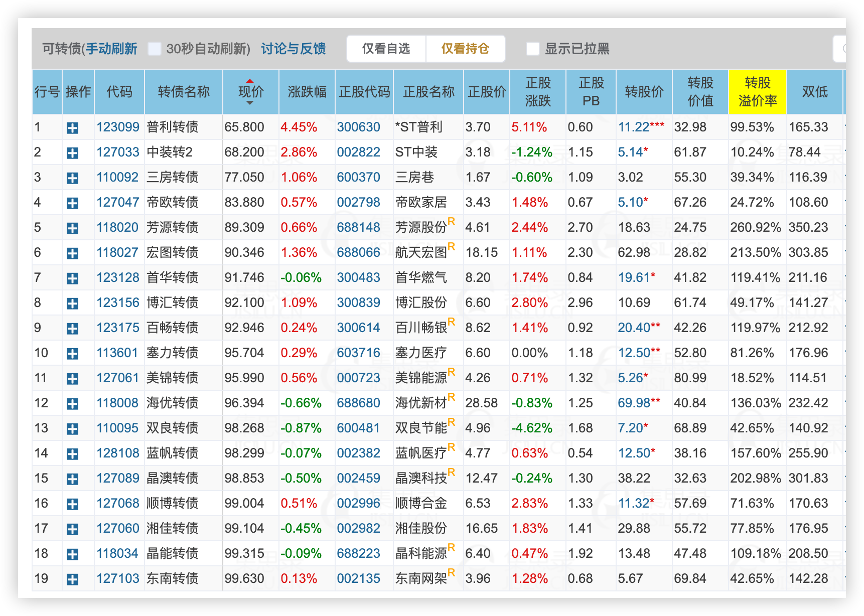
Task: Click 行号 column header
Action: [x=47, y=92]
